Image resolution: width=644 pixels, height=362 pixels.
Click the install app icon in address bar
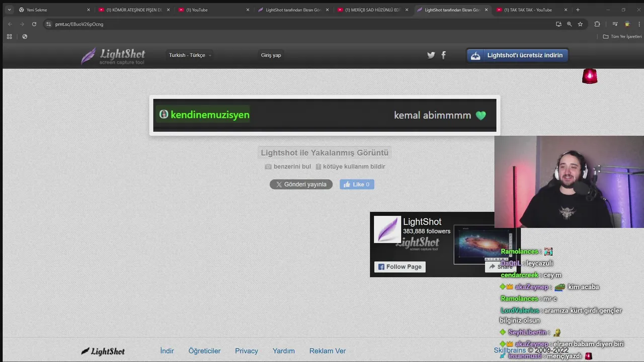click(x=558, y=24)
